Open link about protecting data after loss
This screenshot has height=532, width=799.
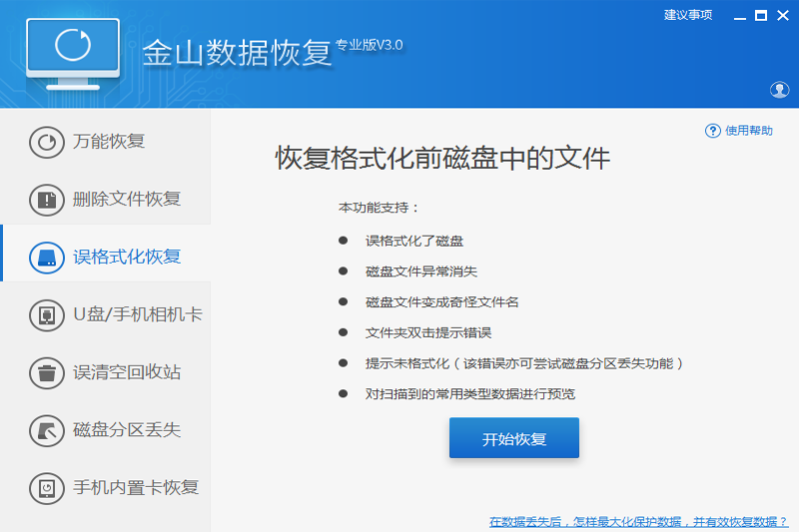[x=638, y=522]
